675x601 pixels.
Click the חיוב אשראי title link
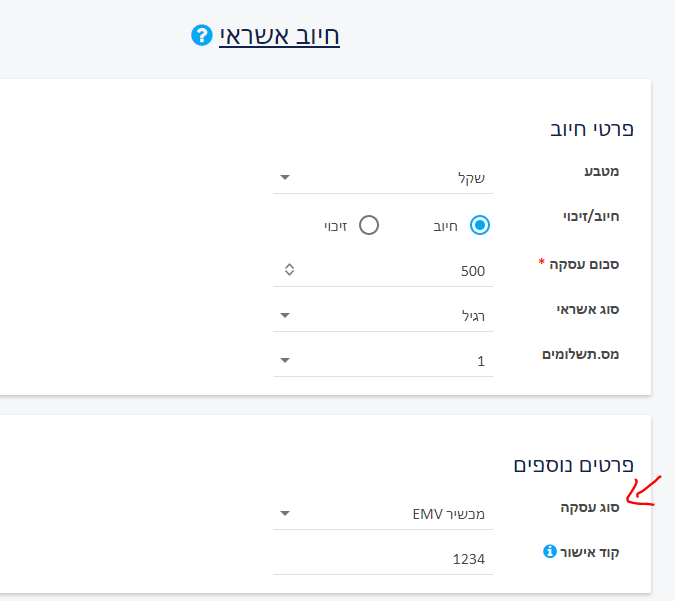tap(279, 35)
